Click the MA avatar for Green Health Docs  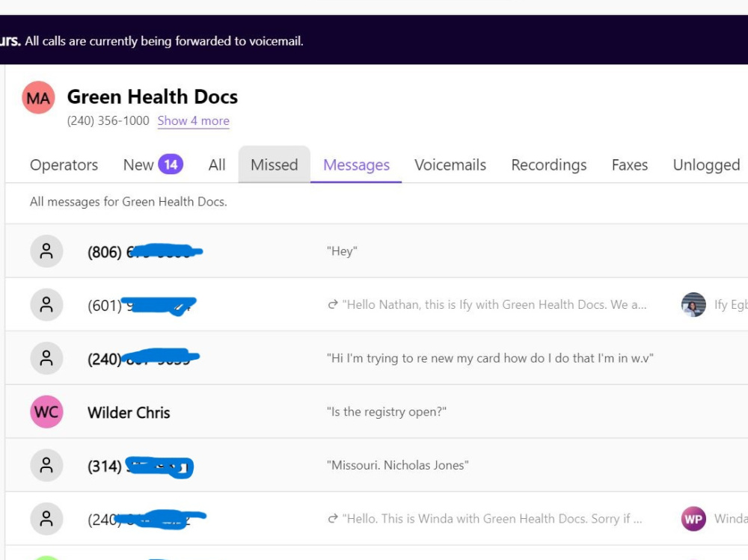pos(38,97)
